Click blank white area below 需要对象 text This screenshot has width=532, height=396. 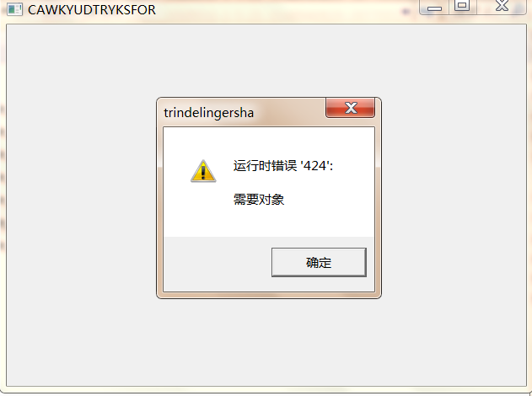tap(268, 221)
